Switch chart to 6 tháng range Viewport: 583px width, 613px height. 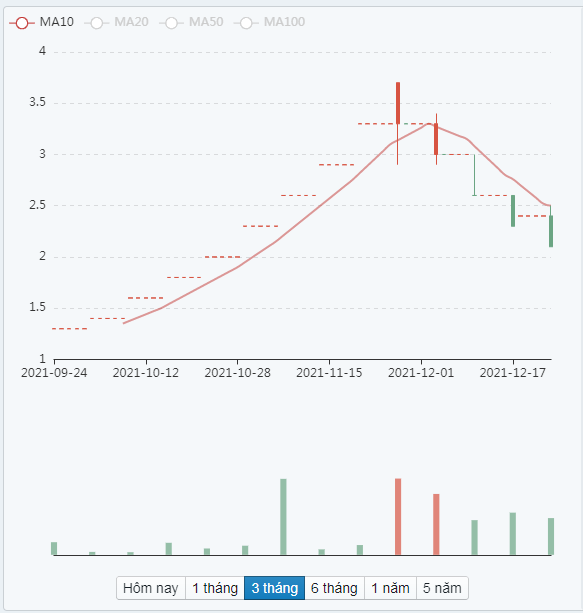(334, 588)
